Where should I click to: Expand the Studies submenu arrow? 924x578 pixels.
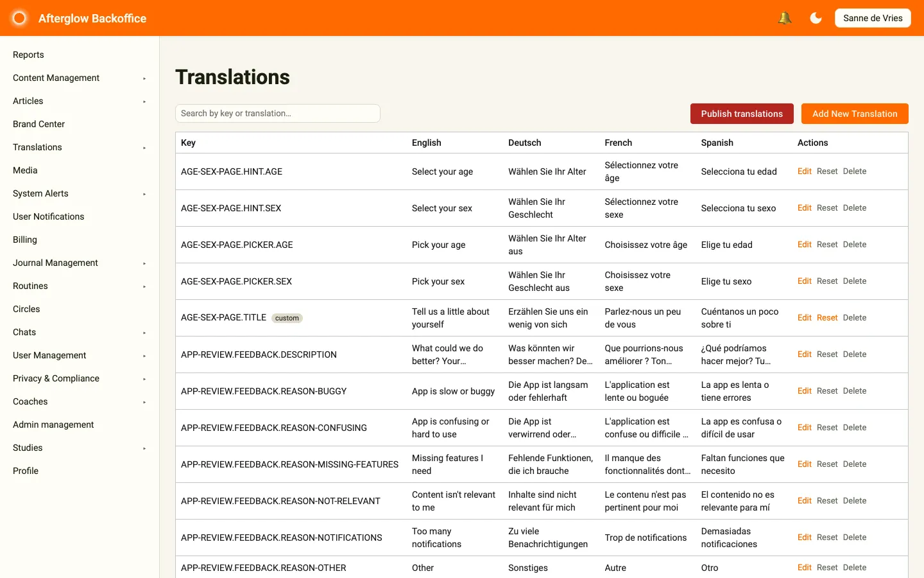(x=144, y=448)
